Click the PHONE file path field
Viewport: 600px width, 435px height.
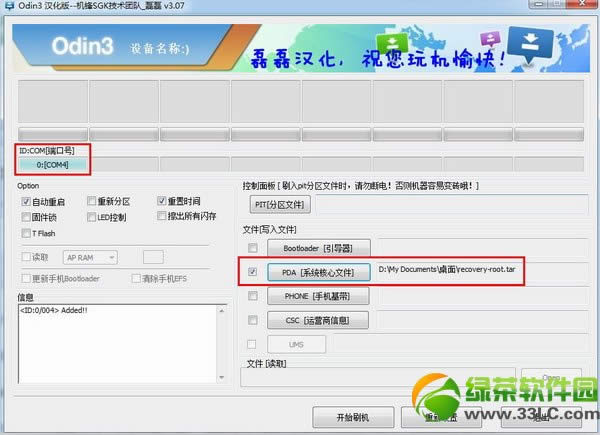pos(483,296)
